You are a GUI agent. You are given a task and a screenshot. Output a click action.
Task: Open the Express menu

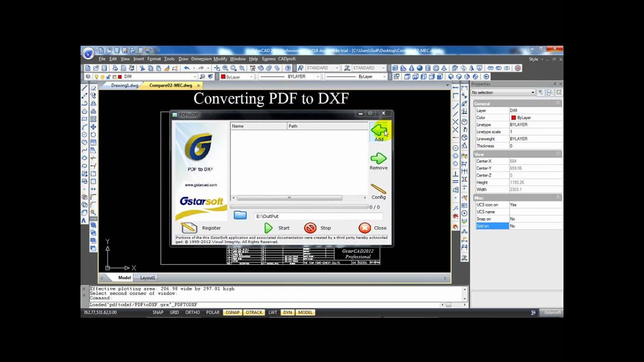click(269, 59)
